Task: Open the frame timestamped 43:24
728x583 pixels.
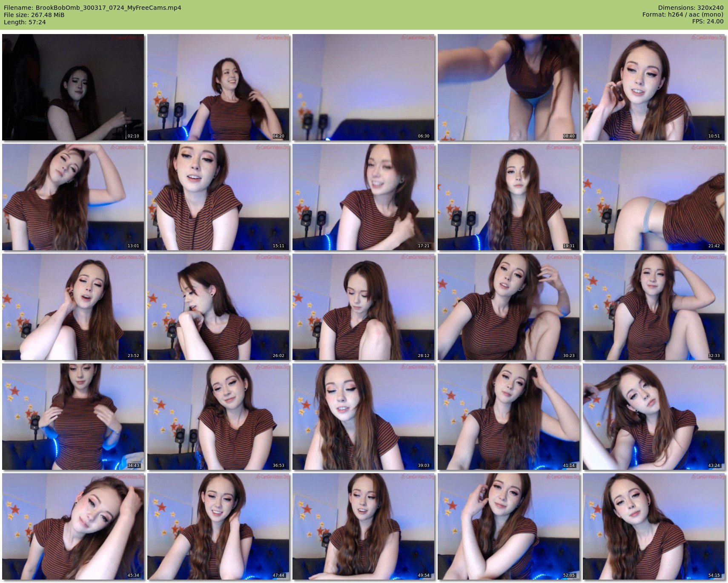Action: pyautogui.click(x=653, y=417)
